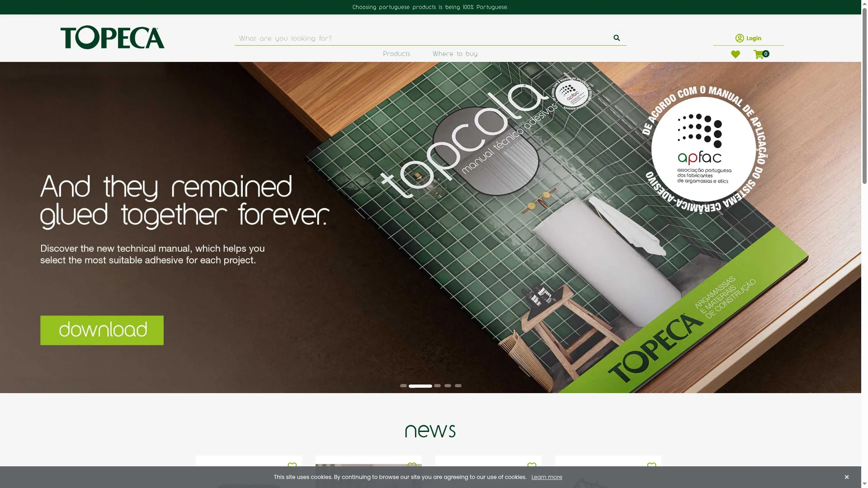Open the Login link
Screen dimensions: 868x488
click(x=748, y=38)
